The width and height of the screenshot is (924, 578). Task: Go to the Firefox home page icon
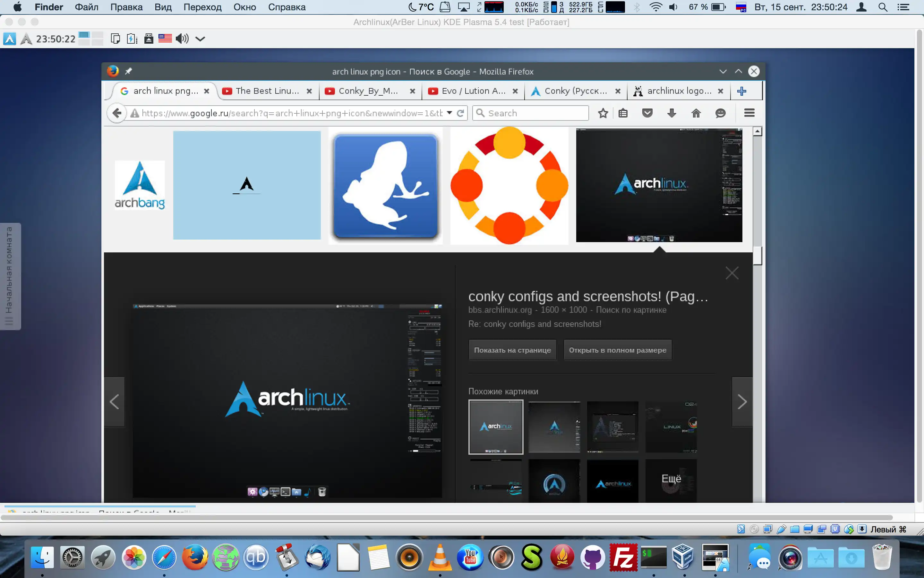click(696, 113)
